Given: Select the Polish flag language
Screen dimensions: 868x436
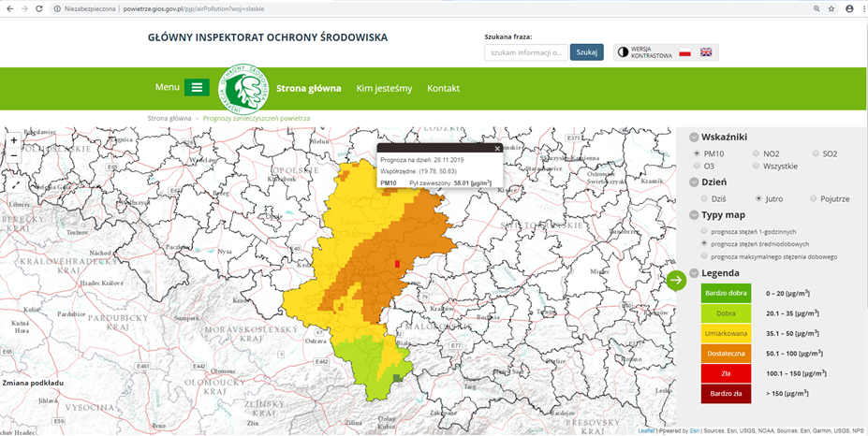Looking at the screenshot, I should 684,52.
